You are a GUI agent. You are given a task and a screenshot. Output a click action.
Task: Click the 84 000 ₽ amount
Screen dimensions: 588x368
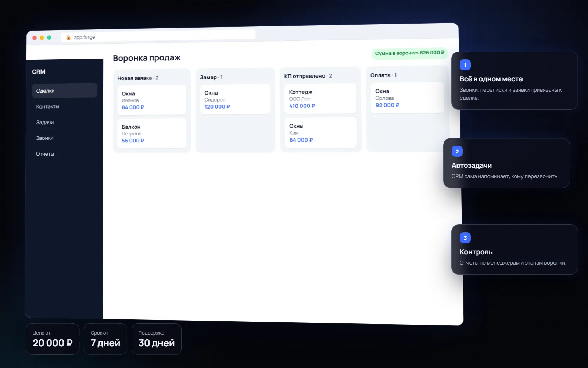(133, 107)
